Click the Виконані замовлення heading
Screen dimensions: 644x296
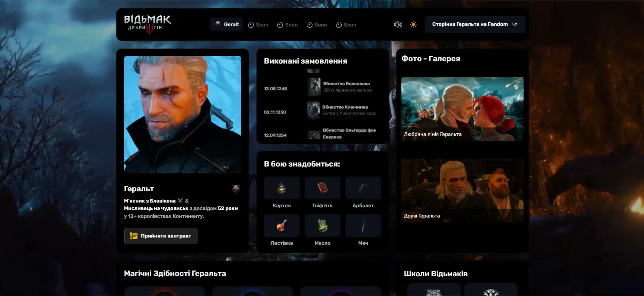(x=305, y=61)
